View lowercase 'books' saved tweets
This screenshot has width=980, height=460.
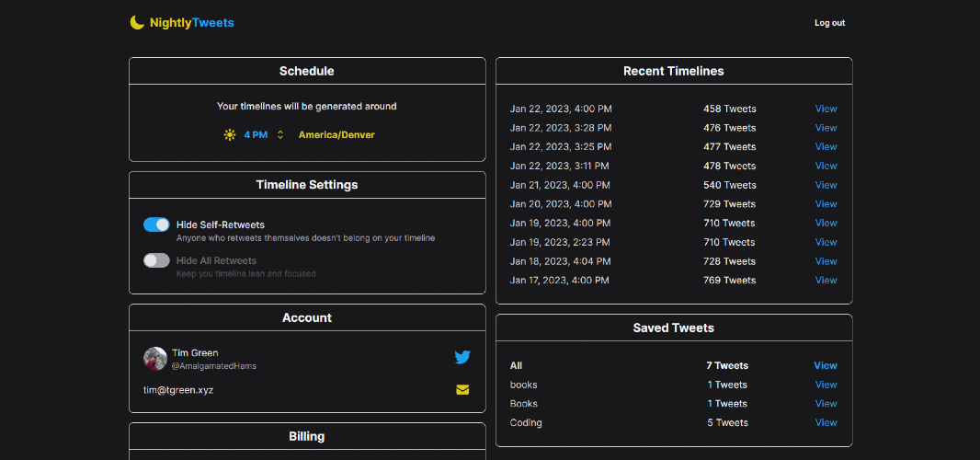[826, 385]
